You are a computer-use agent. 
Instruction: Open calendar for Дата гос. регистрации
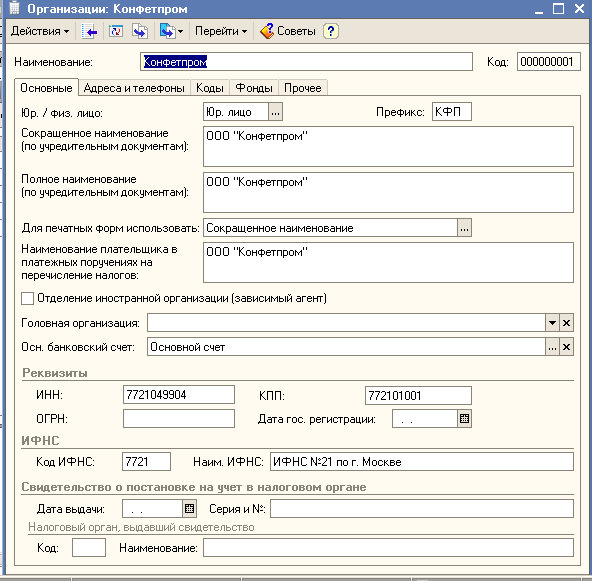pos(464,419)
